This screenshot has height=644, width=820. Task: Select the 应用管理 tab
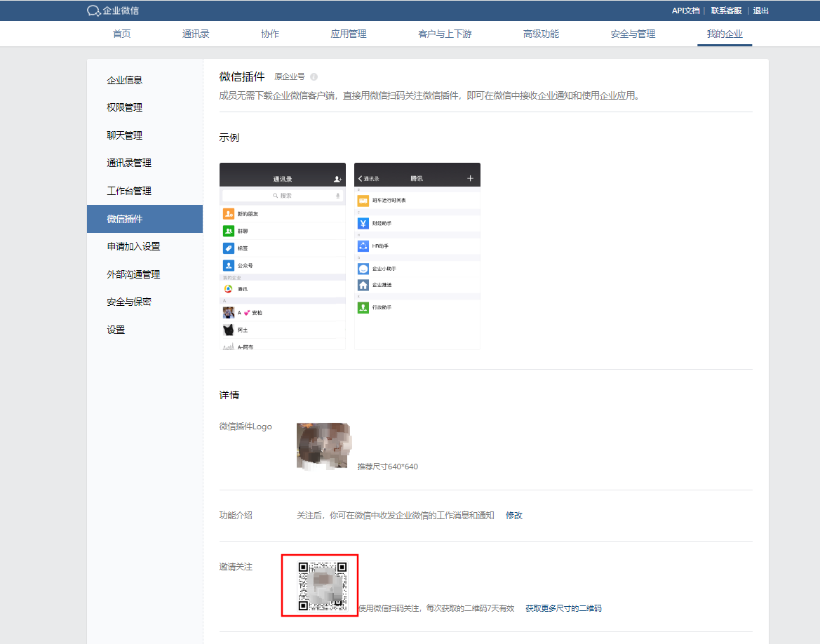point(349,34)
